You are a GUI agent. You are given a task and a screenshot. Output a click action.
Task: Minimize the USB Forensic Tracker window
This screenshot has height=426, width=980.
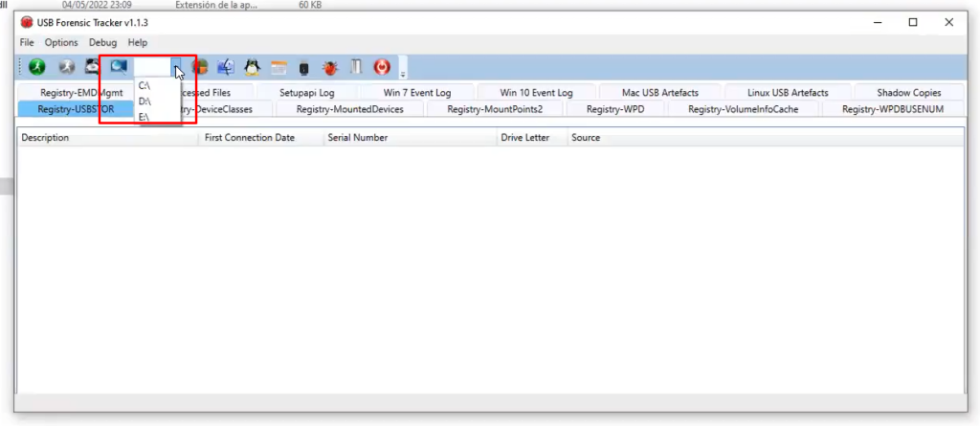click(878, 23)
